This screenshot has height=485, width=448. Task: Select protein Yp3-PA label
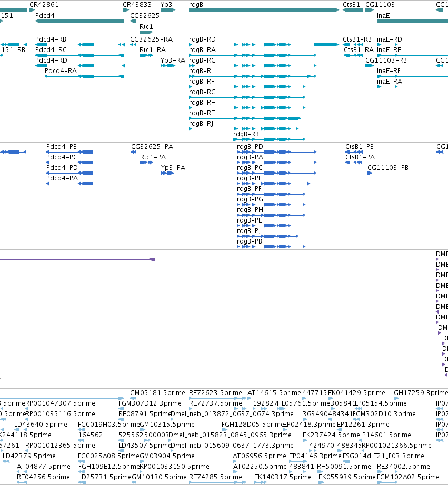(x=173, y=168)
